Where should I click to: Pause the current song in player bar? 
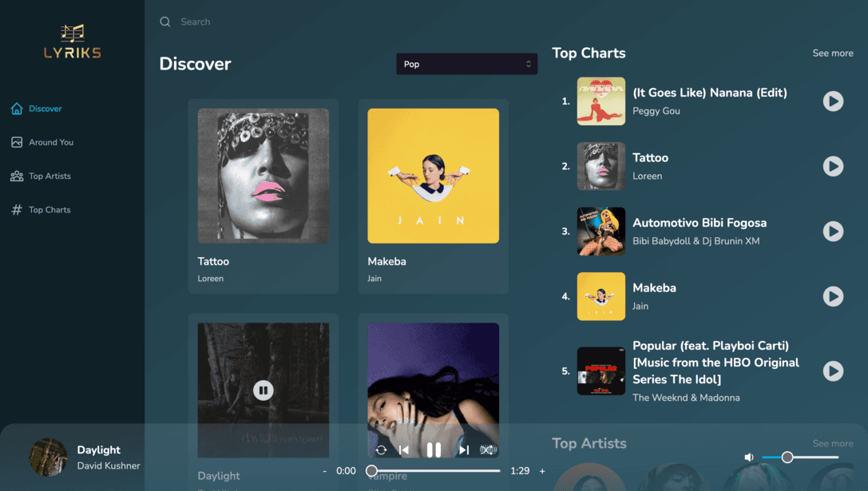coord(434,450)
